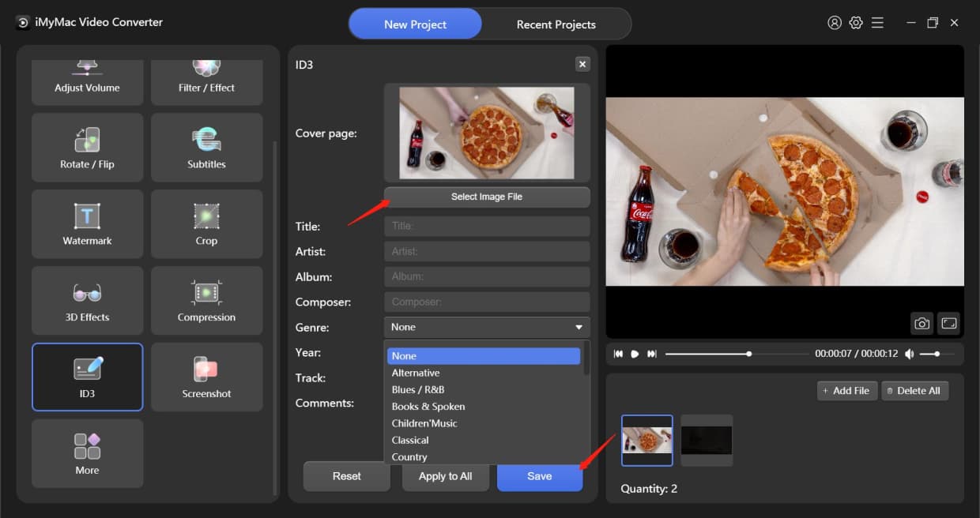Open the Crop tool
Screen dimensions: 980x518
tap(206, 224)
